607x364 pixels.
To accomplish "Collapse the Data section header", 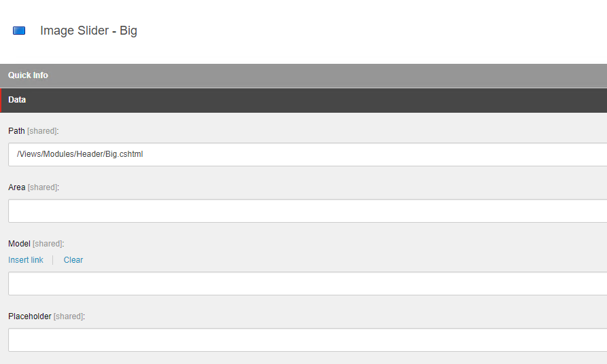I will tap(303, 101).
